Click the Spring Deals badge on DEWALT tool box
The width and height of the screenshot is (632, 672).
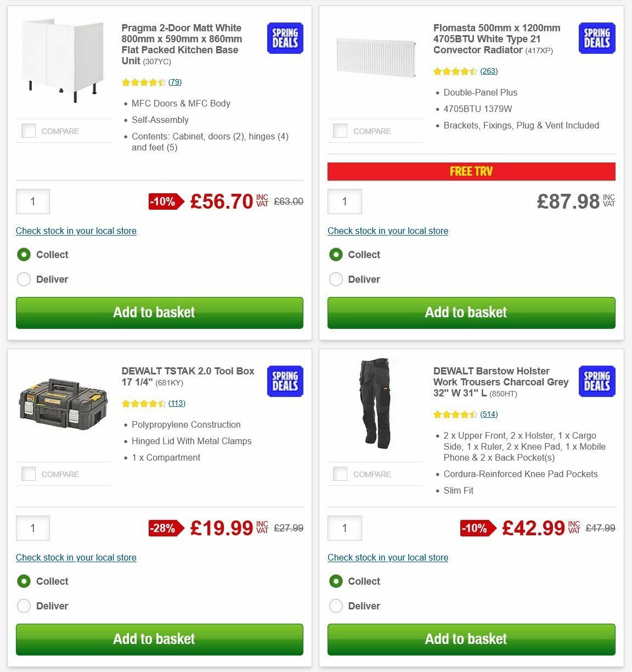pos(285,381)
